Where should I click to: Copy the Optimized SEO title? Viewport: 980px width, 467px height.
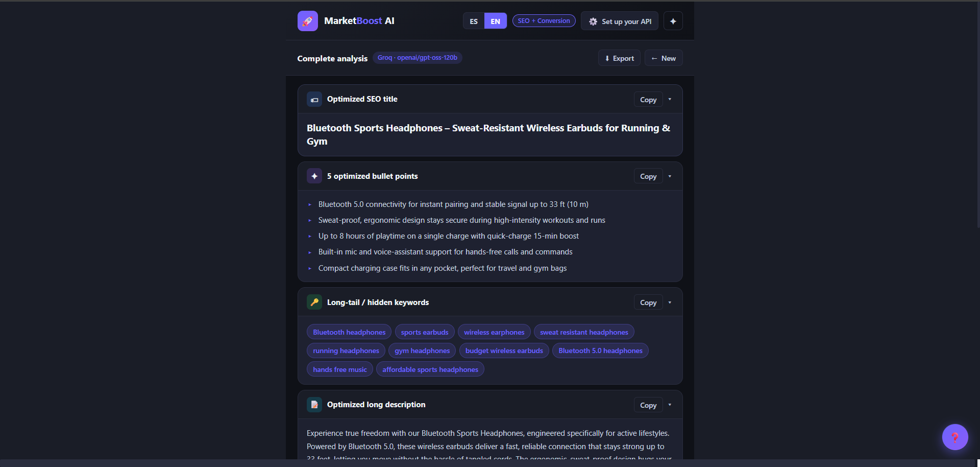648,99
